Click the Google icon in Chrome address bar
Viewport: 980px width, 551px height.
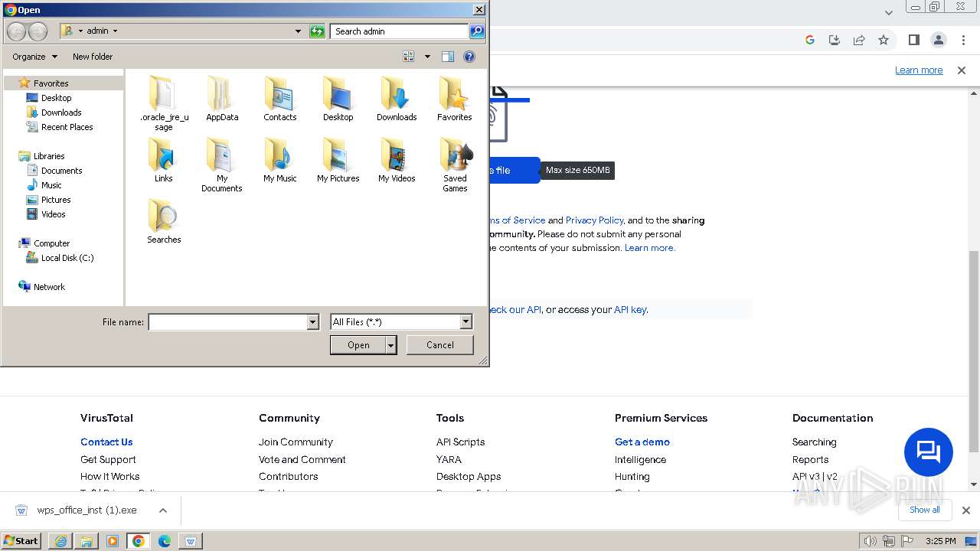(x=810, y=40)
